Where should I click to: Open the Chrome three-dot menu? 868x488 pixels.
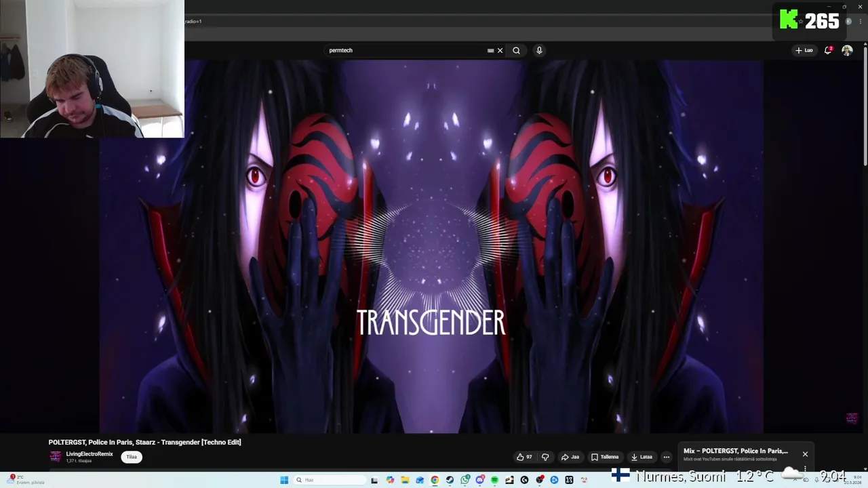860,21
